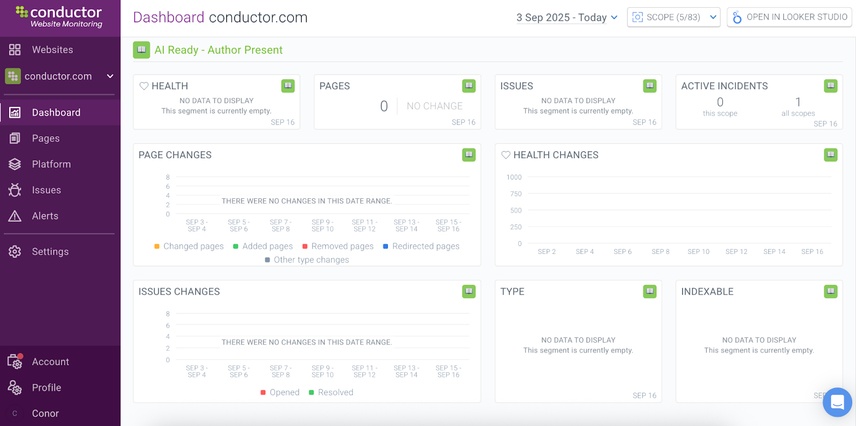Open Account in the sidebar
The height and width of the screenshot is (426, 856).
[x=50, y=362]
